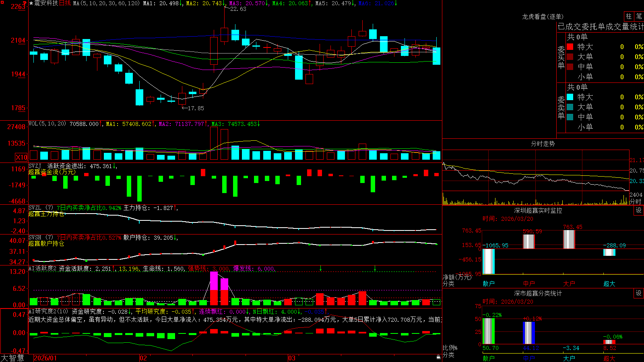Click the star icon before 震安科技

31,3
